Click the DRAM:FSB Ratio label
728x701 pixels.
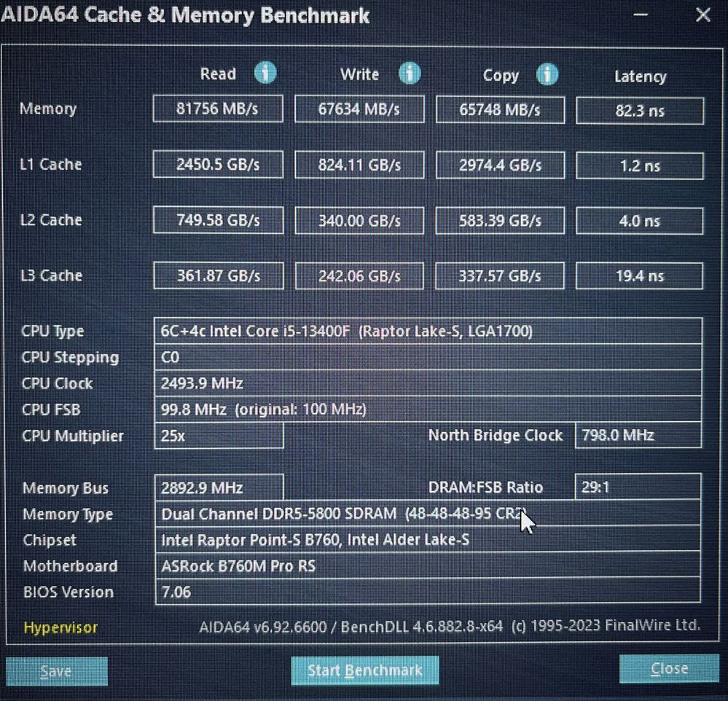pyautogui.click(x=485, y=487)
